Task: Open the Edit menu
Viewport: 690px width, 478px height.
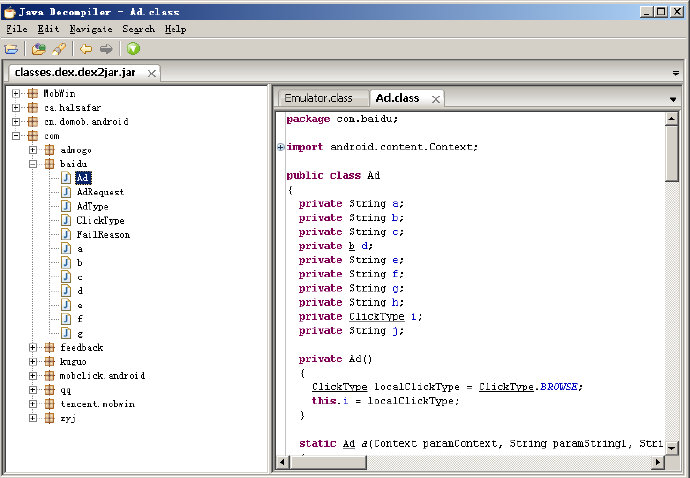Action: tap(48, 29)
